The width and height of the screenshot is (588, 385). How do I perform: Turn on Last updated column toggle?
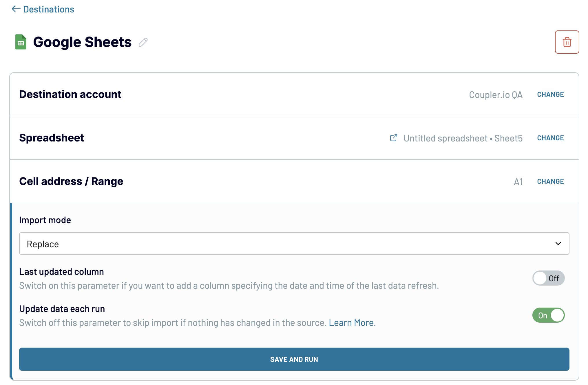(548, 278)
